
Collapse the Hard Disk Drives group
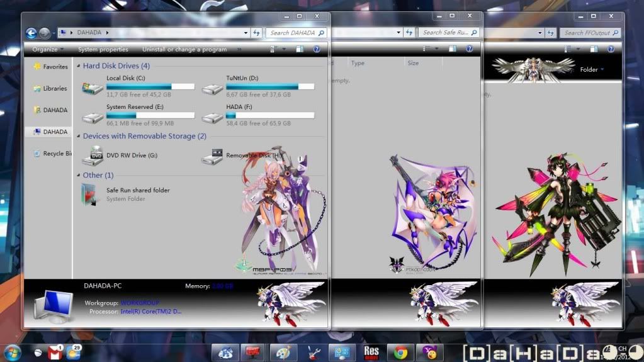[78, 65]
